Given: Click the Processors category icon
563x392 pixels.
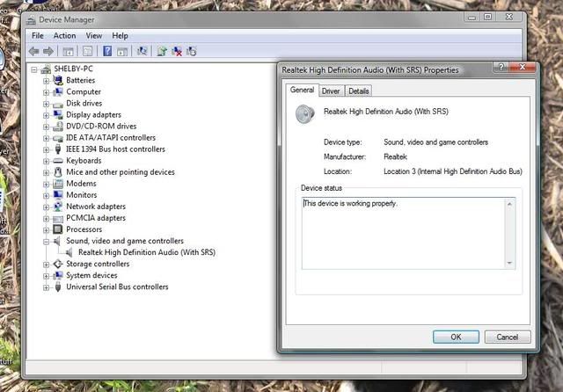Looking at the screenshot, I should click(x=58, y=229).
